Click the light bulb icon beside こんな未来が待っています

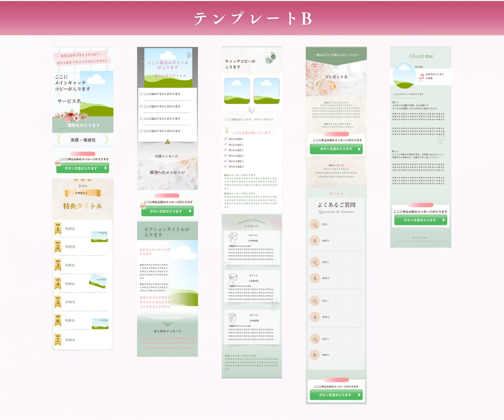[x=226, y=130]
